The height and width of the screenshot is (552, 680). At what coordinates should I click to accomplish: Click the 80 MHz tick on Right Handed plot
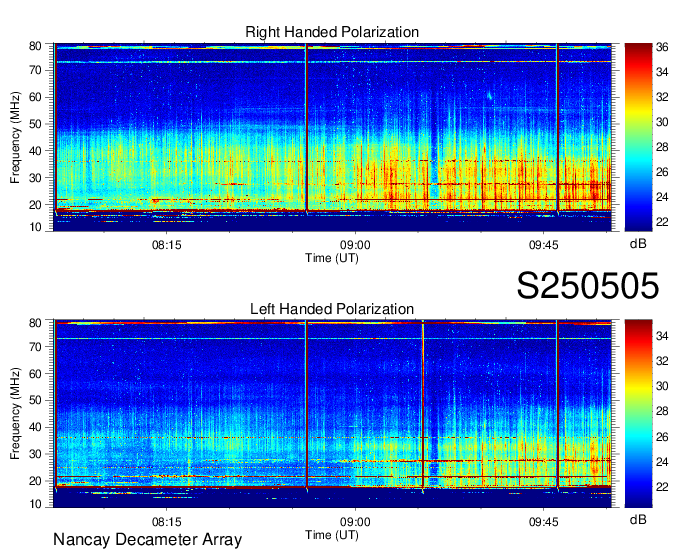35,46
